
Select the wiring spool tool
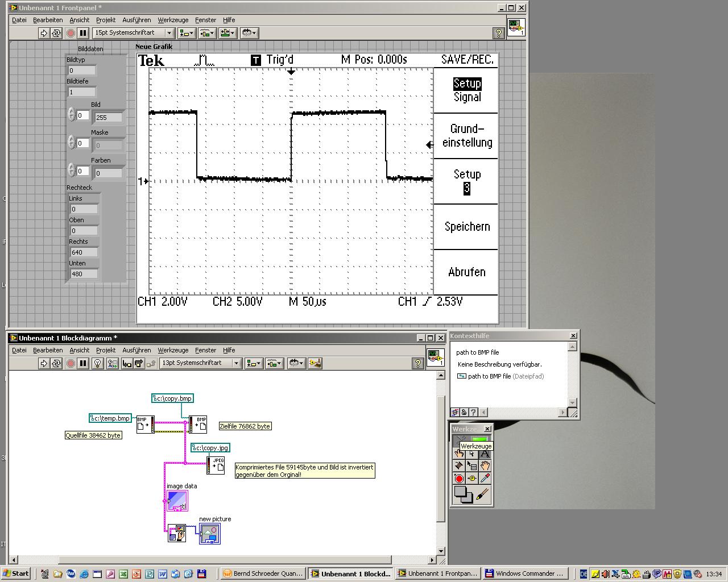click(x=459, y=466)
